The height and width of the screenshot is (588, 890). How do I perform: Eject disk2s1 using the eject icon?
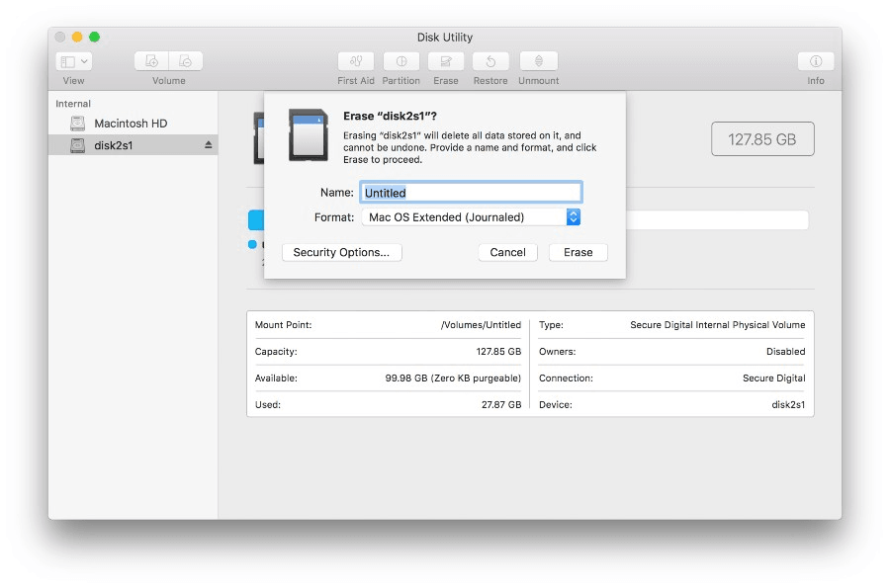tap(209, 145)
